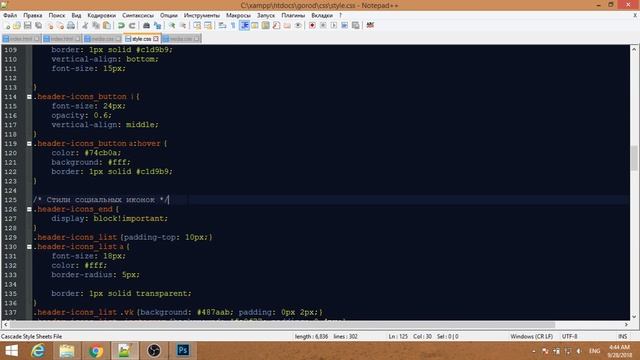Click the Paste toolbar icon
The width and height of the screenshot is (640, 360).
click(x=107, y=25)
